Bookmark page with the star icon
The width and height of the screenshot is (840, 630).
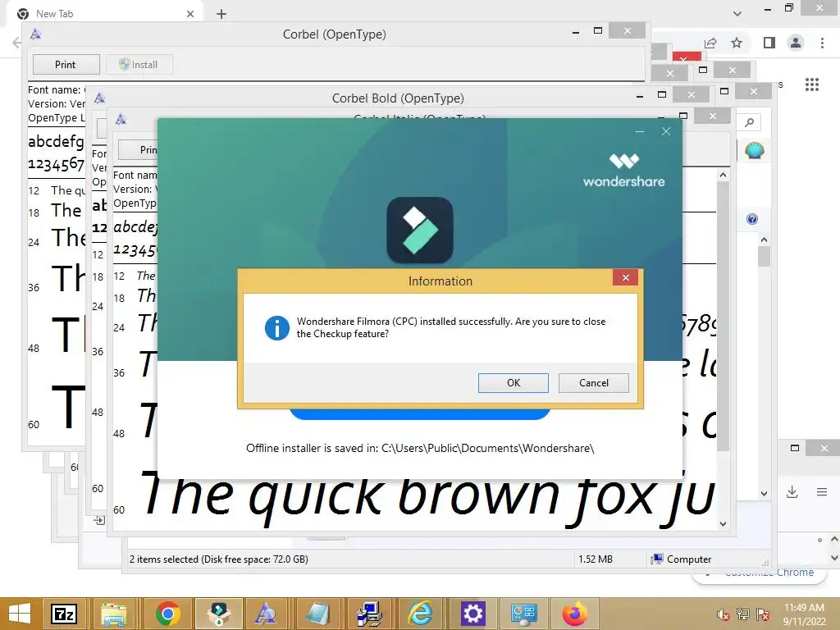coord(737,43)
